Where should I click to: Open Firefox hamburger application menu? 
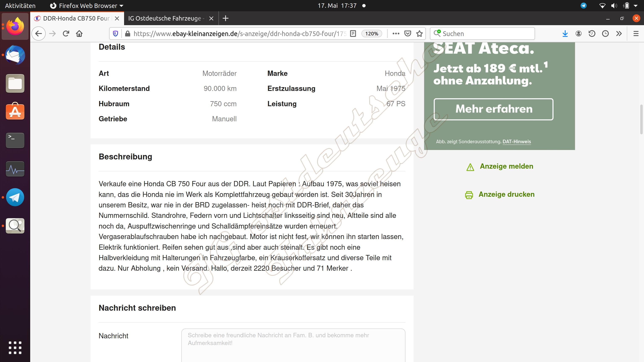click(636, 34)
